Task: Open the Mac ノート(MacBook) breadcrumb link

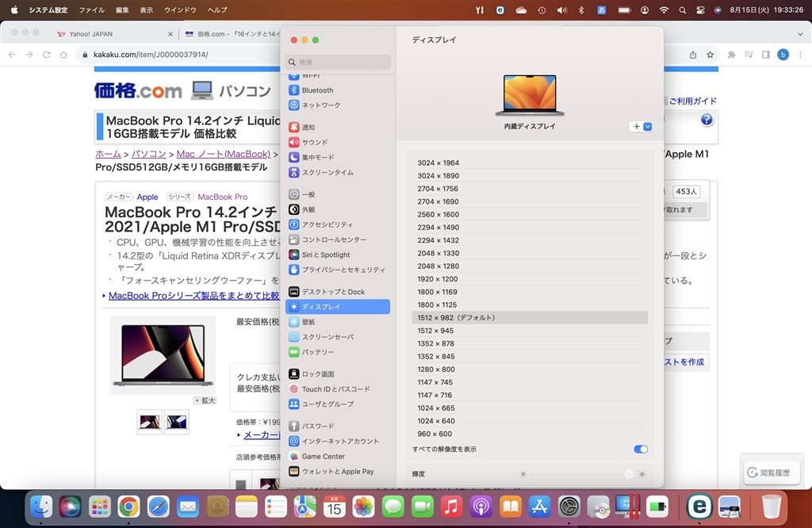Action: [x=223, y=154]
